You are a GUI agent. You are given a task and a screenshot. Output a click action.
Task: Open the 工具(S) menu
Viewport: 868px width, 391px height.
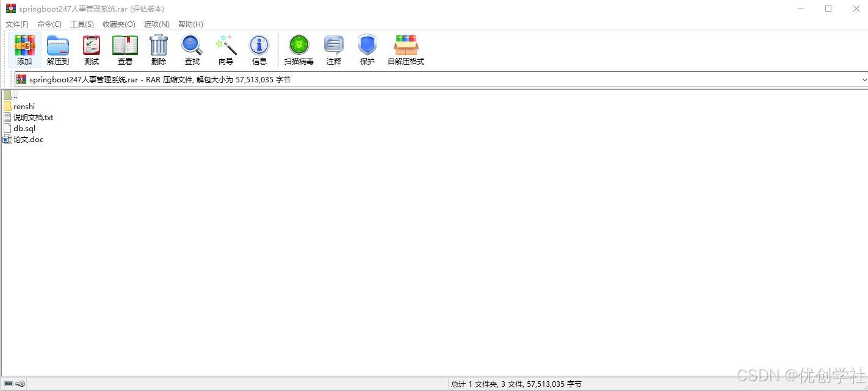[82, 24]
